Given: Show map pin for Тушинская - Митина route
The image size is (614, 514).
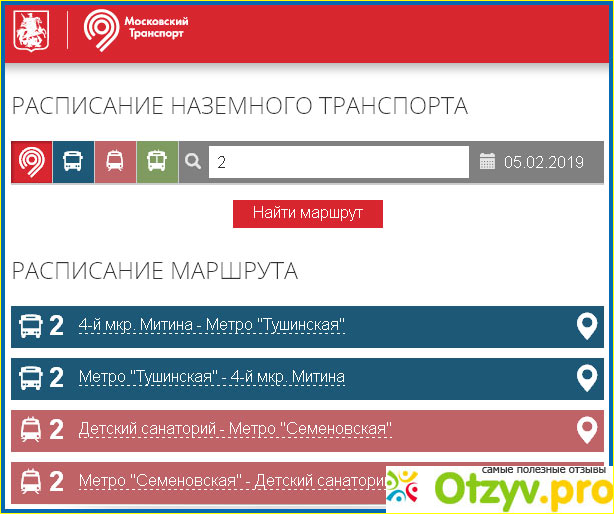Looking at the screenshot, I should (587, 378).
